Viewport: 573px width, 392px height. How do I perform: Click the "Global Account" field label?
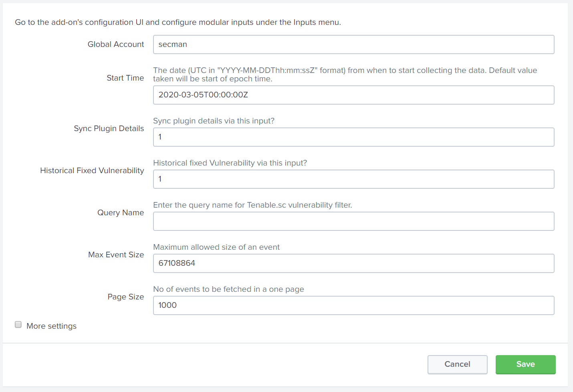[x=115, y=44]
